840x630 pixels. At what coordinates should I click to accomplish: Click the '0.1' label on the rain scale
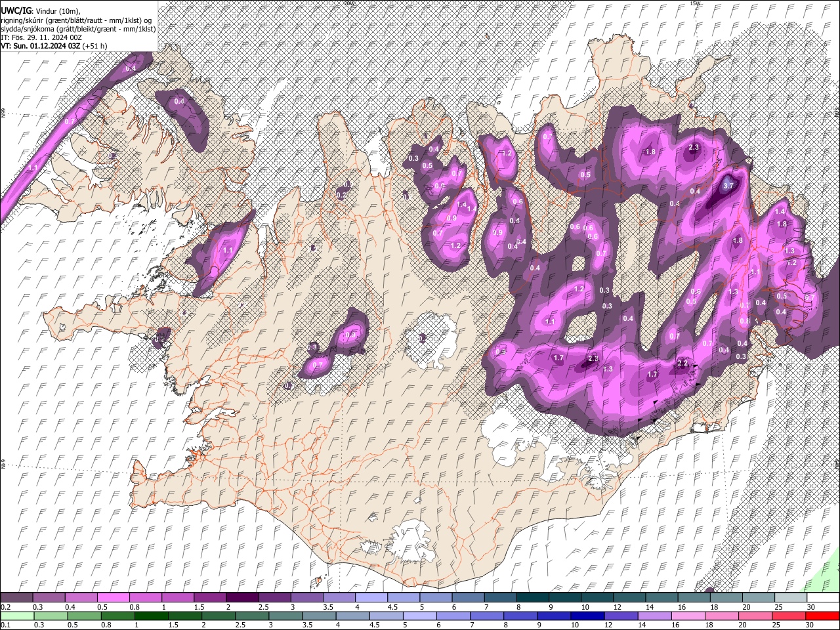pyautogui.click(x=5, y=625)
